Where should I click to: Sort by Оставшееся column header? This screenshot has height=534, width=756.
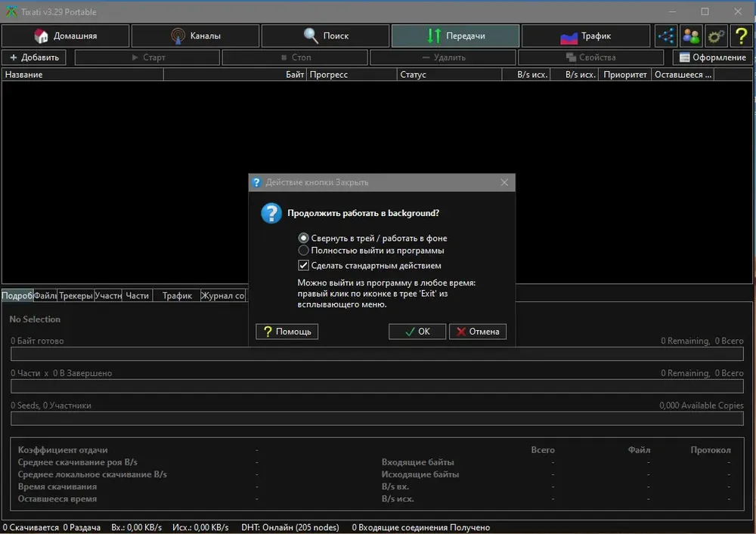683,75
